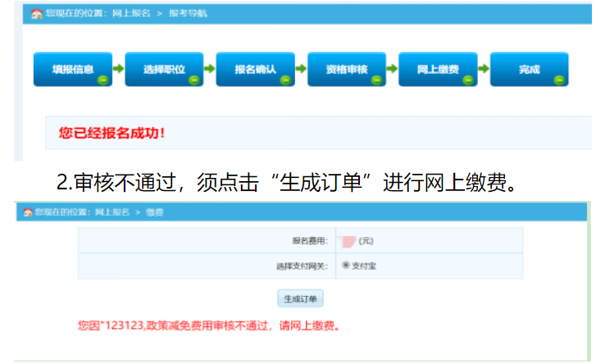This screenshot has height=364, width=605.
Task: Toggle the green minus icon on 报名确认
Action: [x=285, y=80]
